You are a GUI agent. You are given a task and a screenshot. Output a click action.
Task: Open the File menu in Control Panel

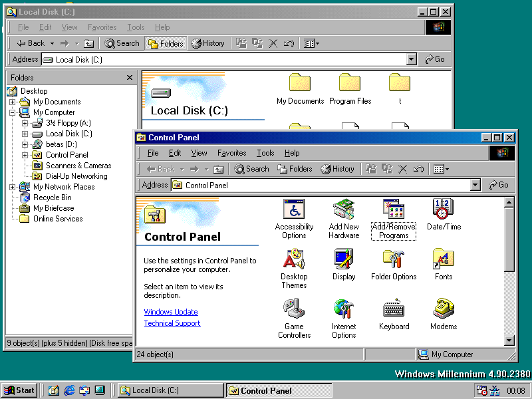click(x=153, y=153)
